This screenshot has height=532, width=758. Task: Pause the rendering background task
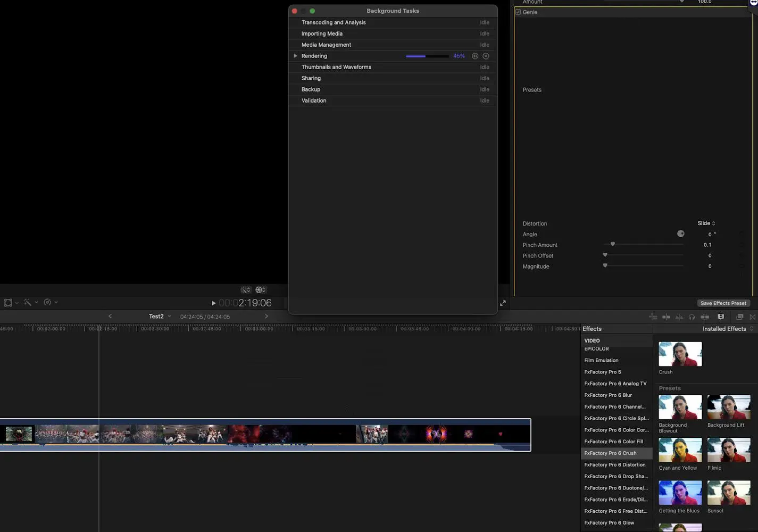(475, 56)
